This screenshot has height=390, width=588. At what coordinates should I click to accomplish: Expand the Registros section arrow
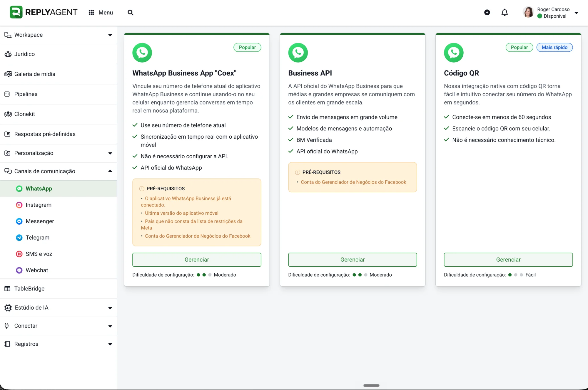coord(110,344)
